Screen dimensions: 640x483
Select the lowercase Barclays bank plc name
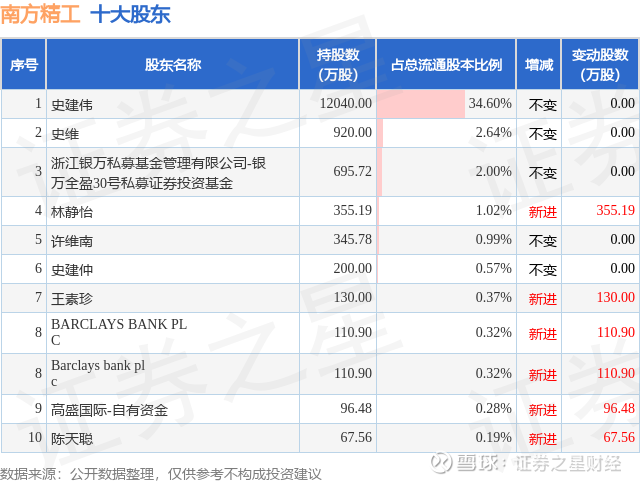[98, 373]
